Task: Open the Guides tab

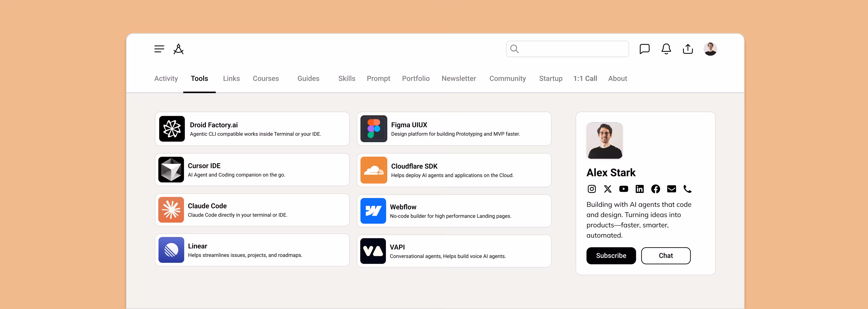Action: tap(308, 79)
